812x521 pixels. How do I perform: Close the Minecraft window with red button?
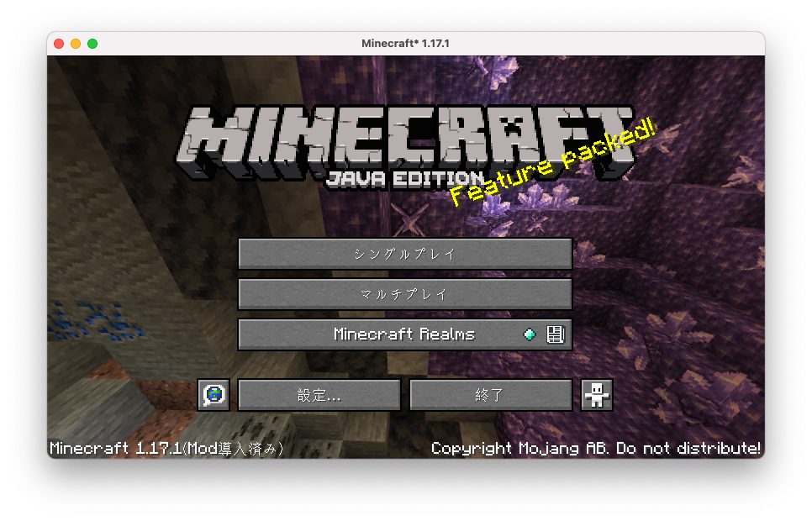click(59, 44)
